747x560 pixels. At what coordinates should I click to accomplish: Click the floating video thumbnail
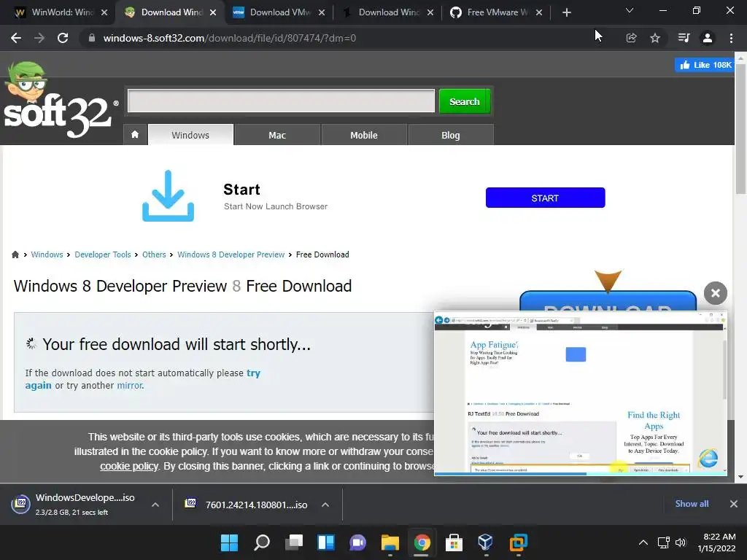(x=580, y=393)
